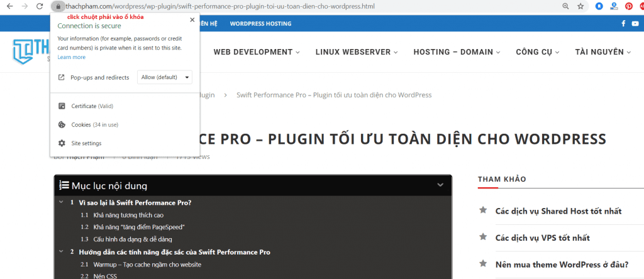Open the WordPress Hosting top bar link
The width and height of the screenshot is (644, 279).
click(260, 24)
